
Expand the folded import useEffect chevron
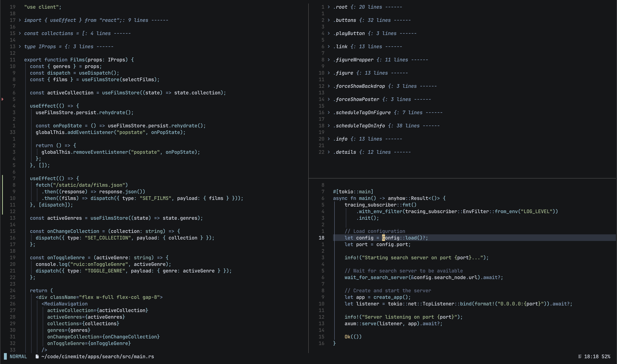tap(20, 20)
